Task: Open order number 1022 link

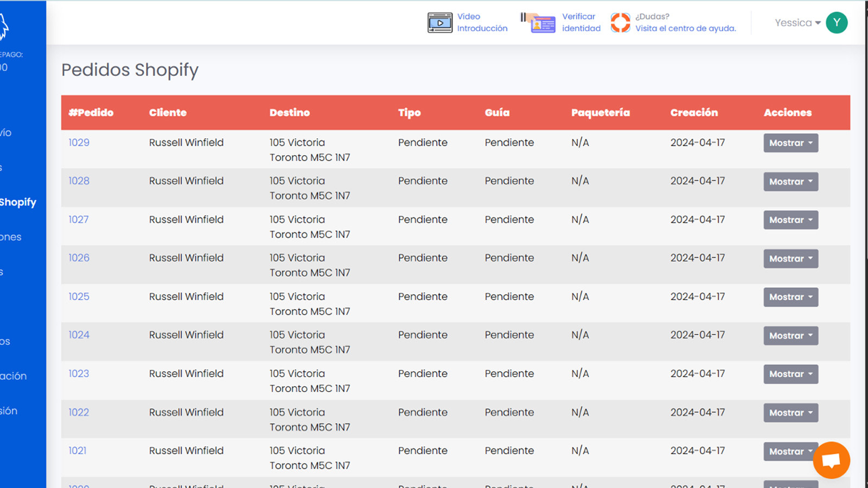Action: 79,413
